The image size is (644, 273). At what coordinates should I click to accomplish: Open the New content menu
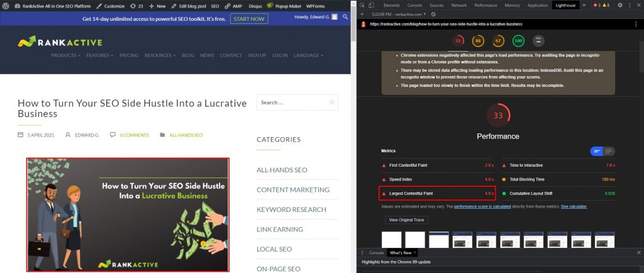pos(157,6)
